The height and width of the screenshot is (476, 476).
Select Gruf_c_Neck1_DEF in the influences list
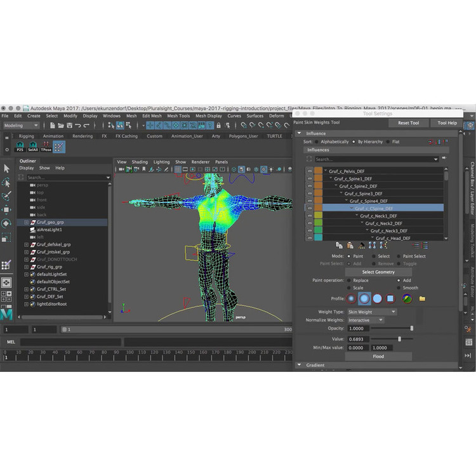click(x=381, y=216)
